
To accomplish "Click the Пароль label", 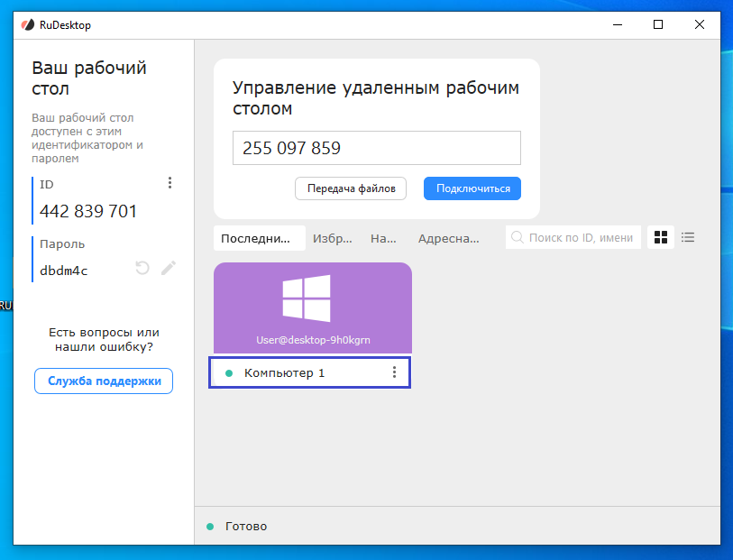I will (x=62, y=244).
